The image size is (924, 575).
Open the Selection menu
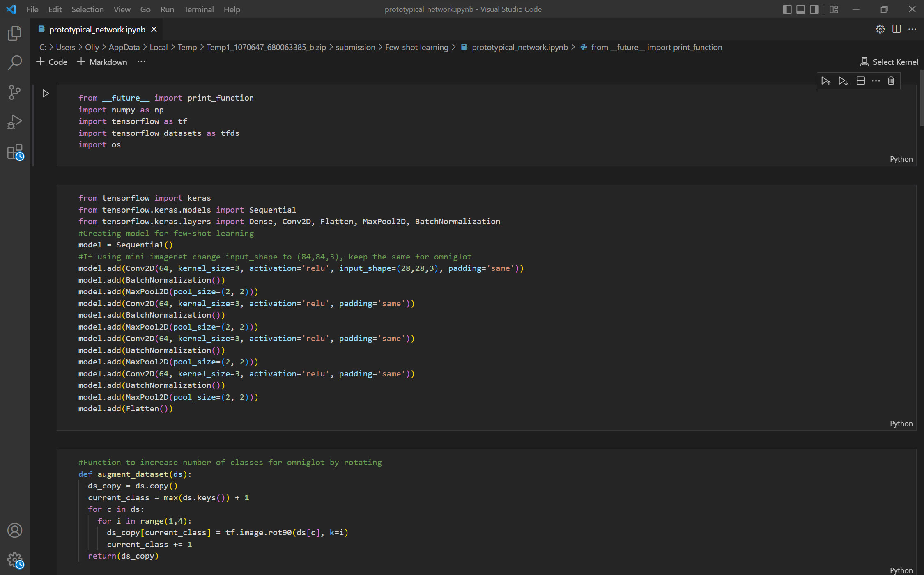(x=87, y=9)
